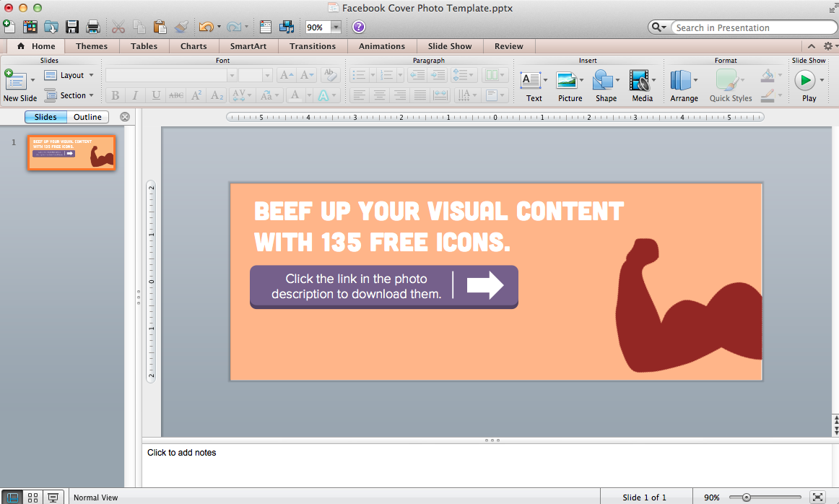Open Quick Styles gallery
839x504 pixels.
tap(727, 81)
